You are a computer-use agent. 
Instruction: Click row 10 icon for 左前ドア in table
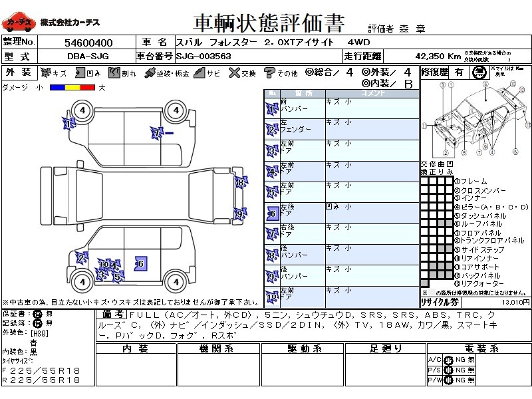tap(272, 297)
